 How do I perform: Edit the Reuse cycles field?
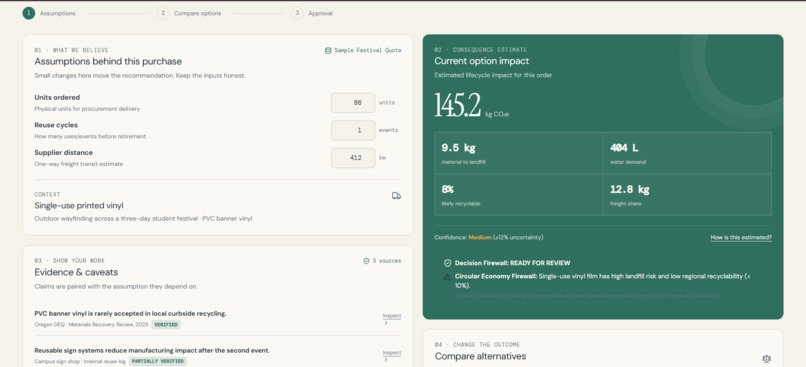(x=353, y=131)
